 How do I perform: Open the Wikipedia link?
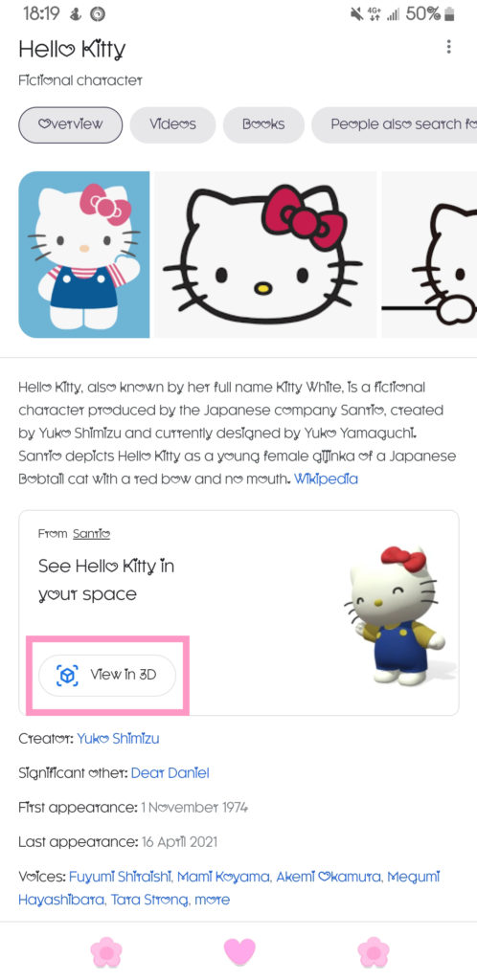coord(327,479)
